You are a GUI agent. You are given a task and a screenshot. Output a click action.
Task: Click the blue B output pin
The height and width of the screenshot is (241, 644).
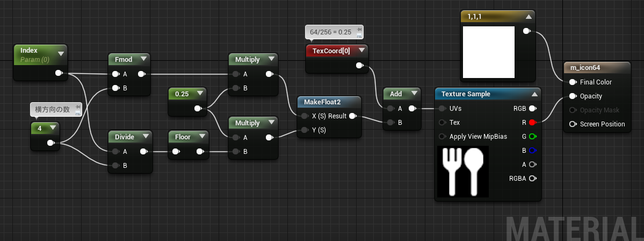[x=532, y=151]
